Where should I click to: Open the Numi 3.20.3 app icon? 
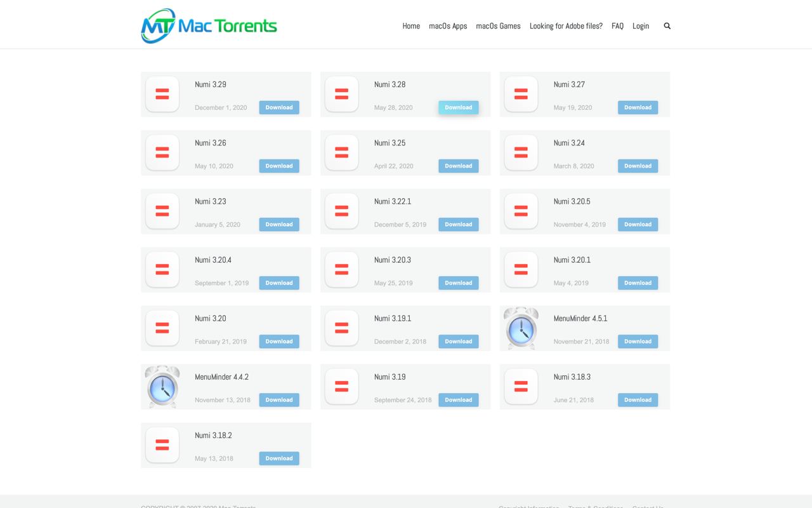[342, 269]
